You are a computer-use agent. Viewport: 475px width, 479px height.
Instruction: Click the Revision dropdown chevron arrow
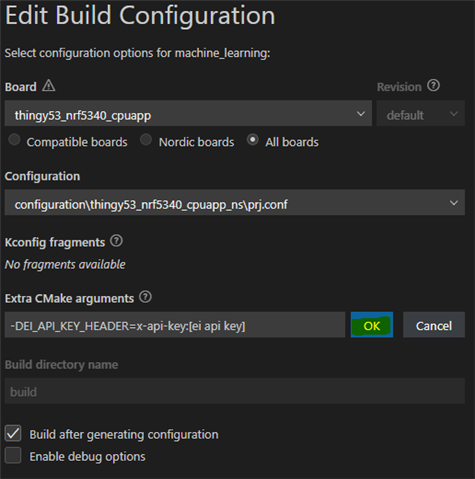pos(454,114)
